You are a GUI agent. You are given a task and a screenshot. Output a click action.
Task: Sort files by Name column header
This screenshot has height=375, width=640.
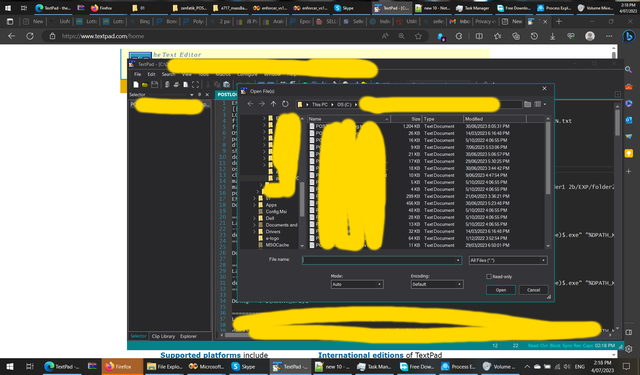coord(349,119)
